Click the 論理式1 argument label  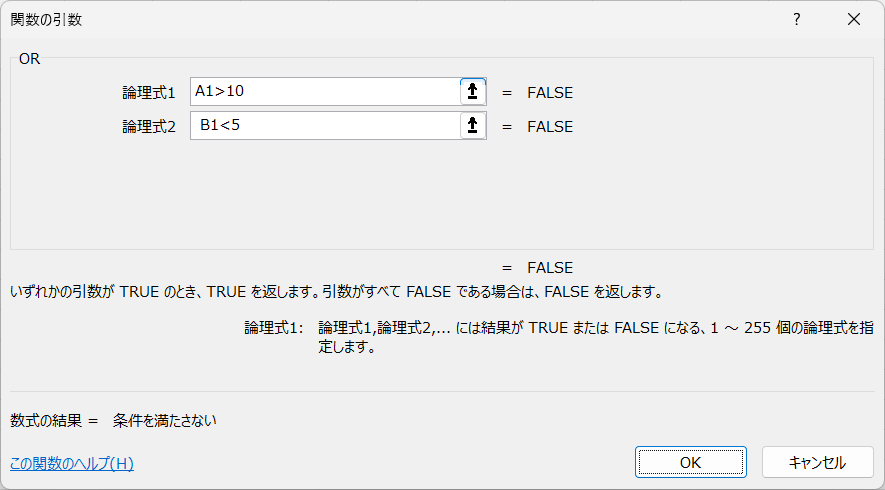click(x=149, y=93)
